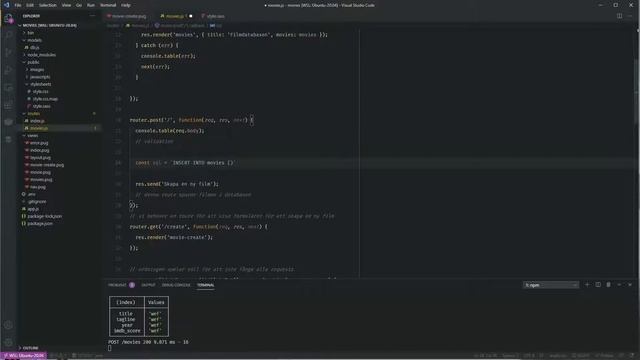Open the Search view in the activity bar
640x360 pixels.
pyautogui.click(x=8, y=35)
